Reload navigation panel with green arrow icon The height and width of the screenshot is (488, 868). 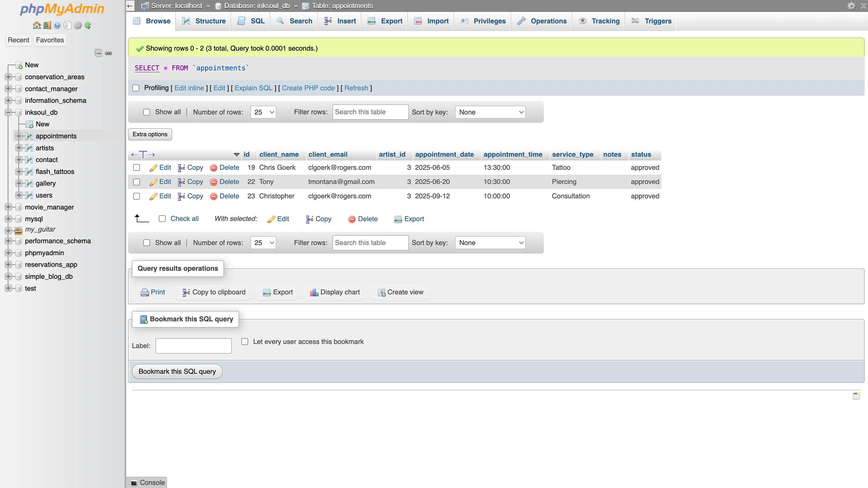coord(88,25)
